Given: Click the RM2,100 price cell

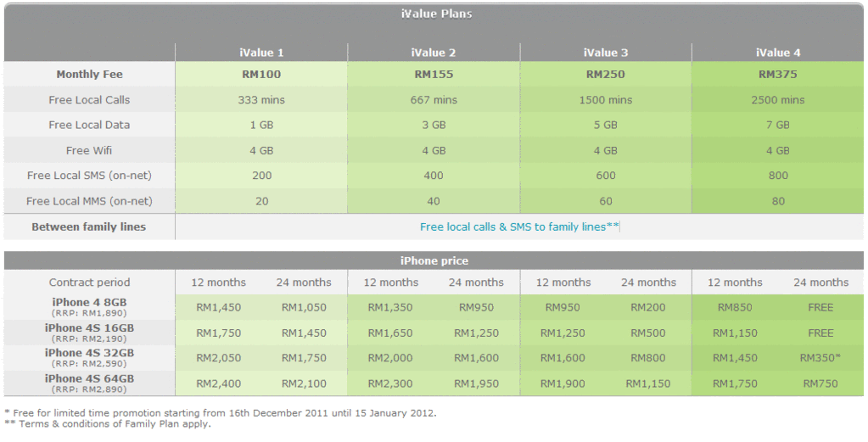Looking at the screenshot, I should (x=304, y=383).
